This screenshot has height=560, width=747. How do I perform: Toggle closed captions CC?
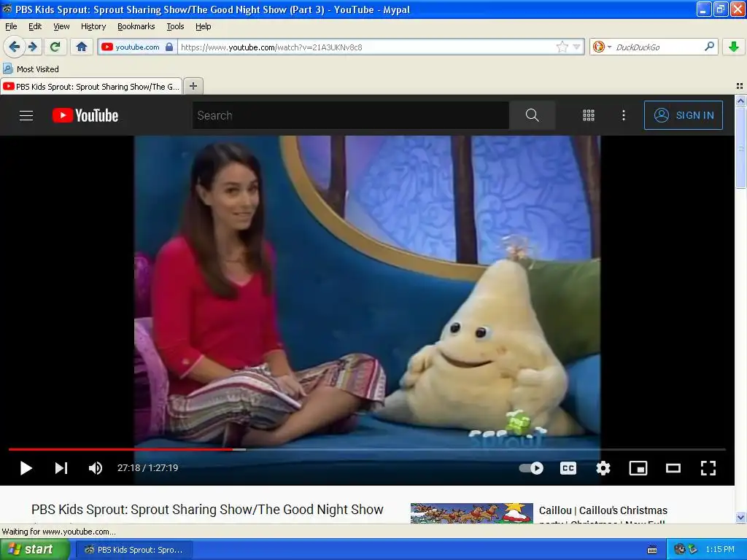click(x=568, y=468)
